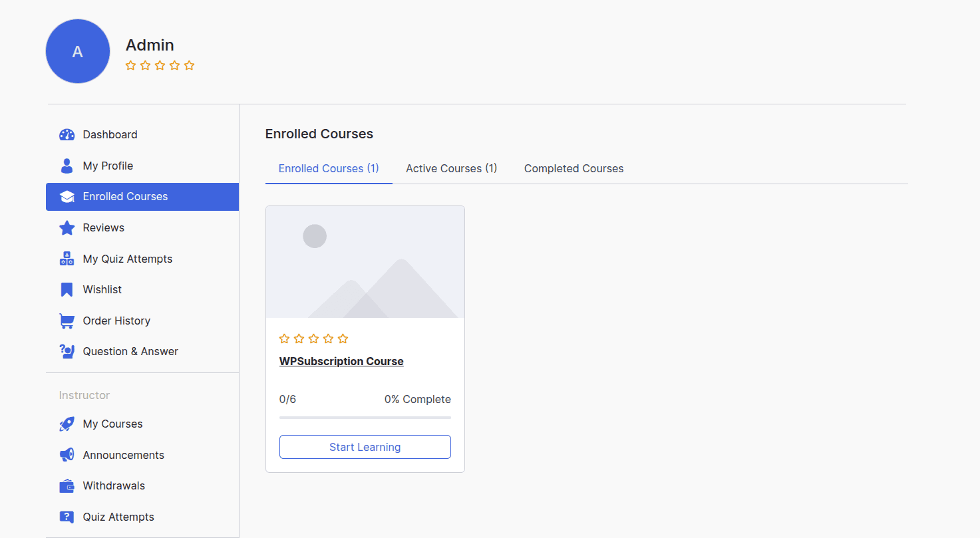The width and height of the screenshot is (980, 538).
Task: Click the Reviews star icon in sidebar
Action: 67,228
